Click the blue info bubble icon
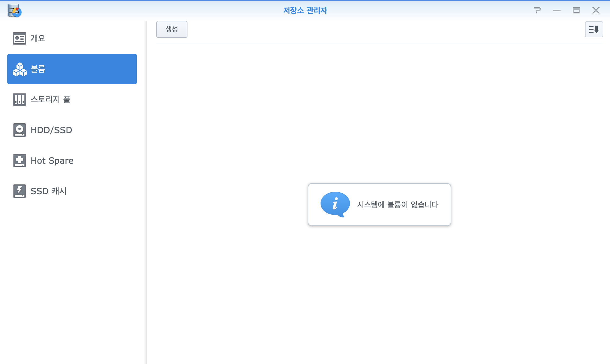Viewport: 610px width, 364px height. (335, 204)
